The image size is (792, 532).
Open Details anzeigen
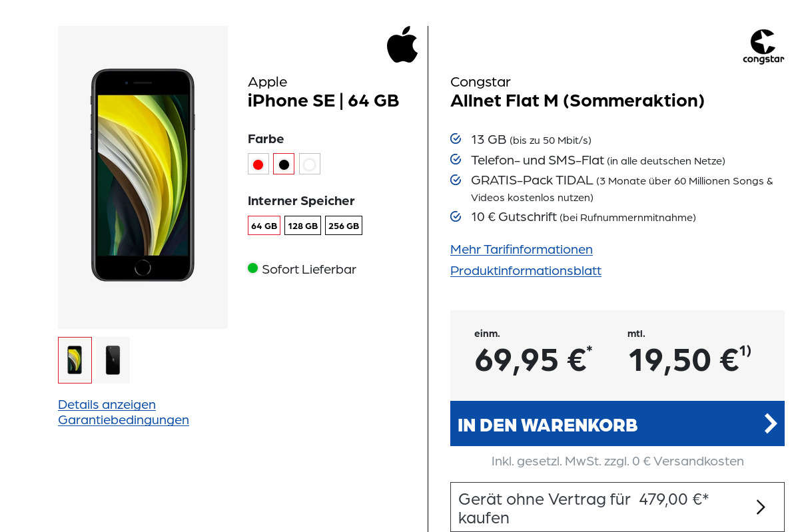point(107,404)
